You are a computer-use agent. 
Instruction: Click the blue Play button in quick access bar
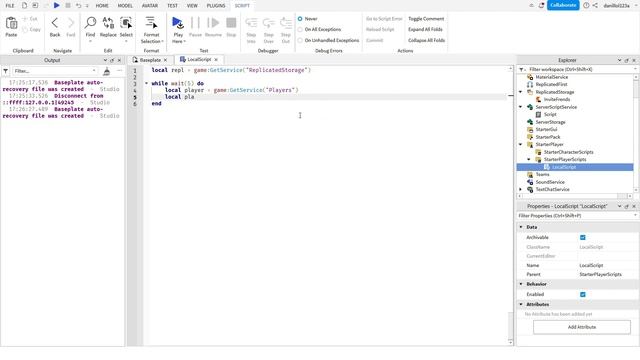tap(57, 5)
